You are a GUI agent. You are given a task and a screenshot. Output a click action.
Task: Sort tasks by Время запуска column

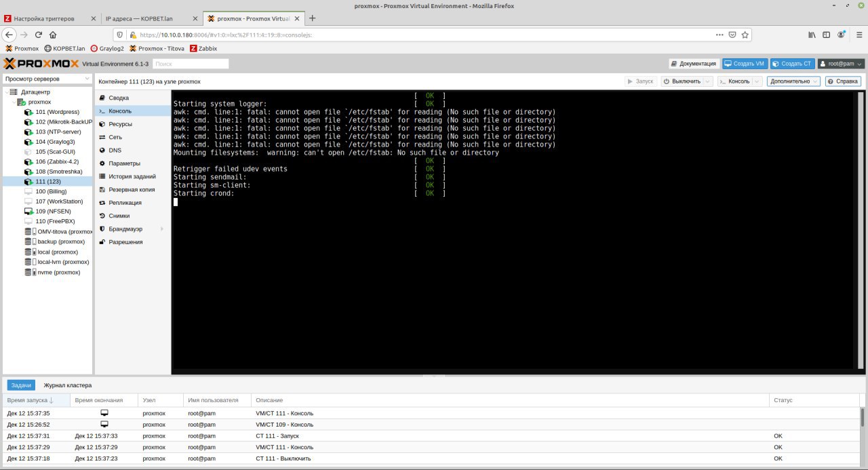35,400
